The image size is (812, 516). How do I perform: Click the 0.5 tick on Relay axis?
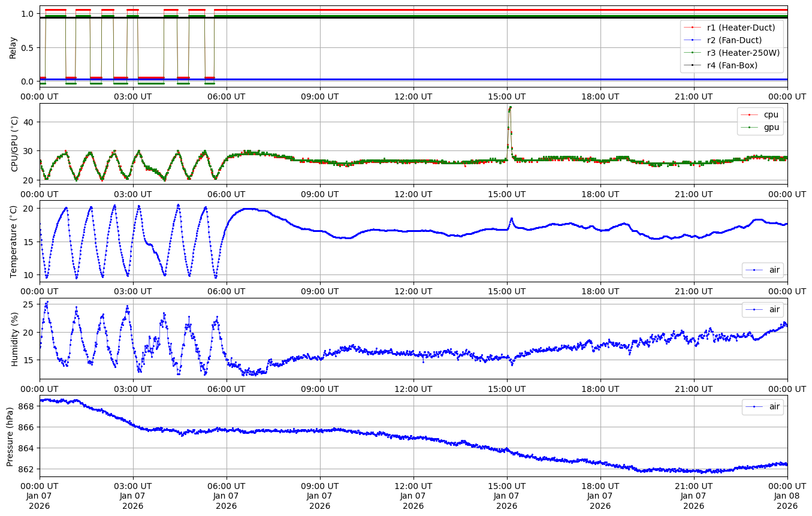coord(28,48)
